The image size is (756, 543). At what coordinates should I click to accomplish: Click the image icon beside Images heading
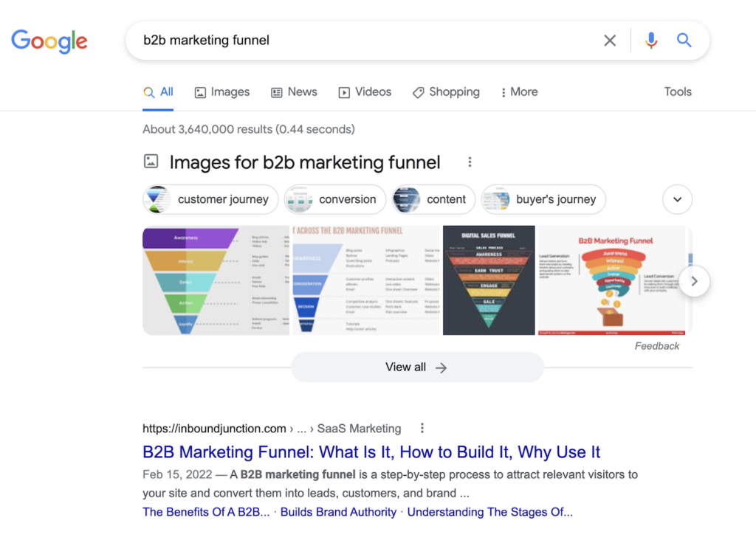pyautogui.click(x=151, y=162)
